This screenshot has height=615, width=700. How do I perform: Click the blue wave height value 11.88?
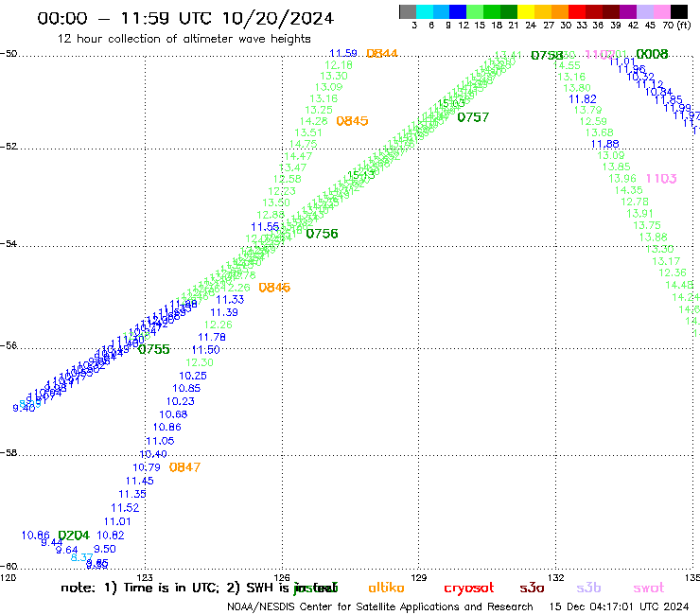coord(604,144)
